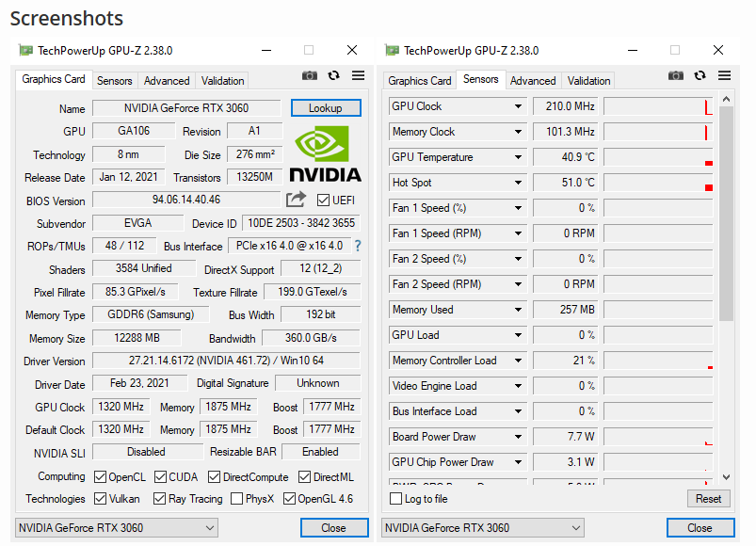The width and height of the screenshot is (756, 546).
Task: Click the BIOS export share icon
Action: pyautogui.click(x=296, y=199)
